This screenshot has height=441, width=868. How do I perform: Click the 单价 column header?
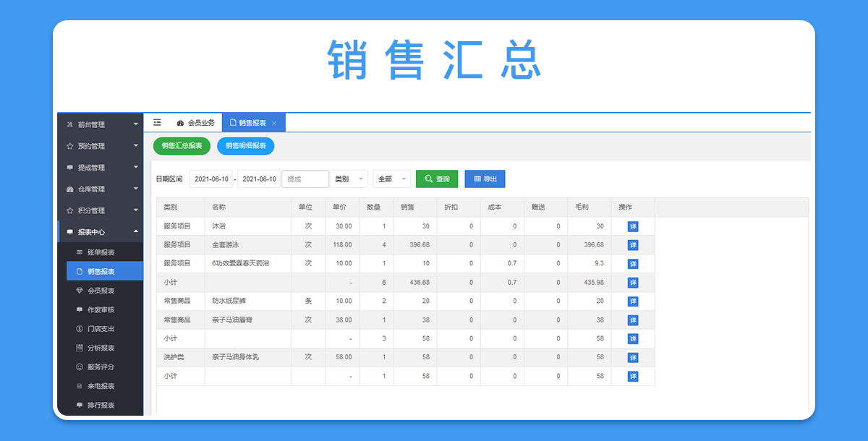pos(342,207)
